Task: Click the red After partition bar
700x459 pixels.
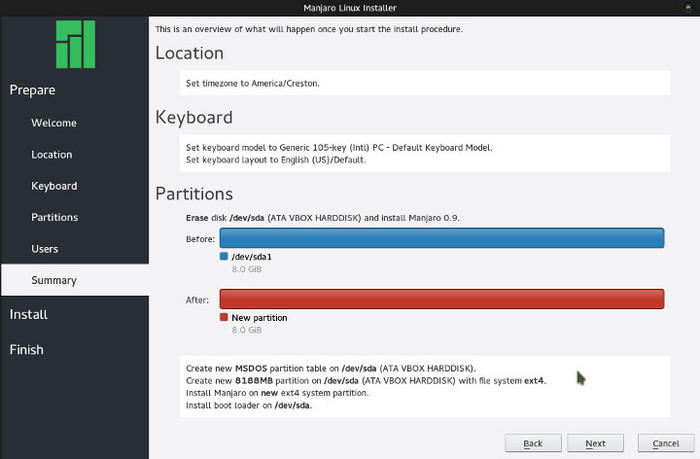Action: pos(441,299)
